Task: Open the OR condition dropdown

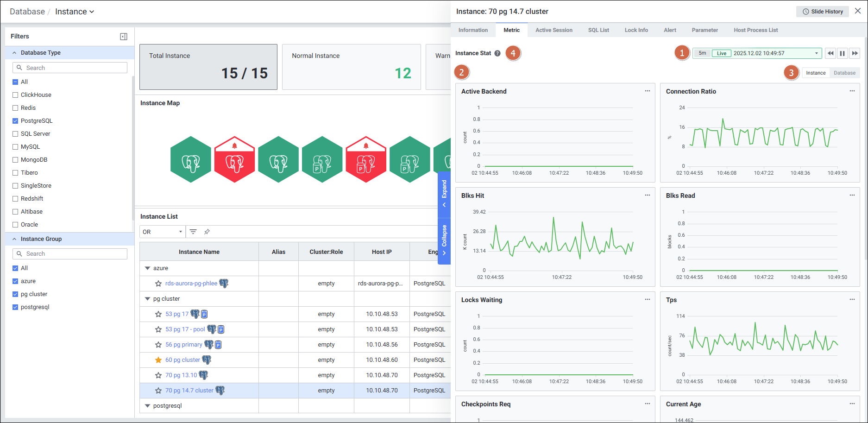Action: pyautogui.click(x=162, y=232)
